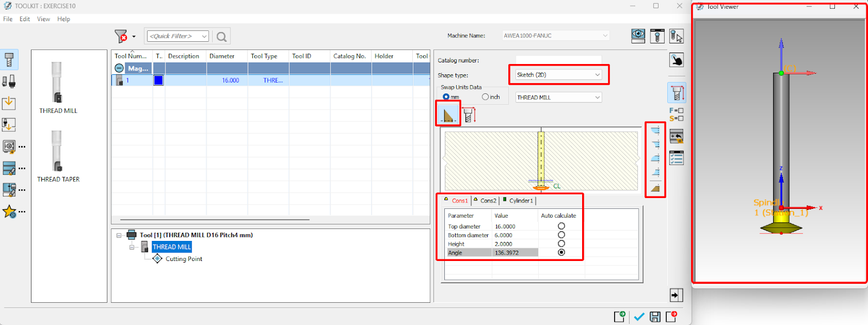Select the brown triangle sketch shape icon

[448, 114]
